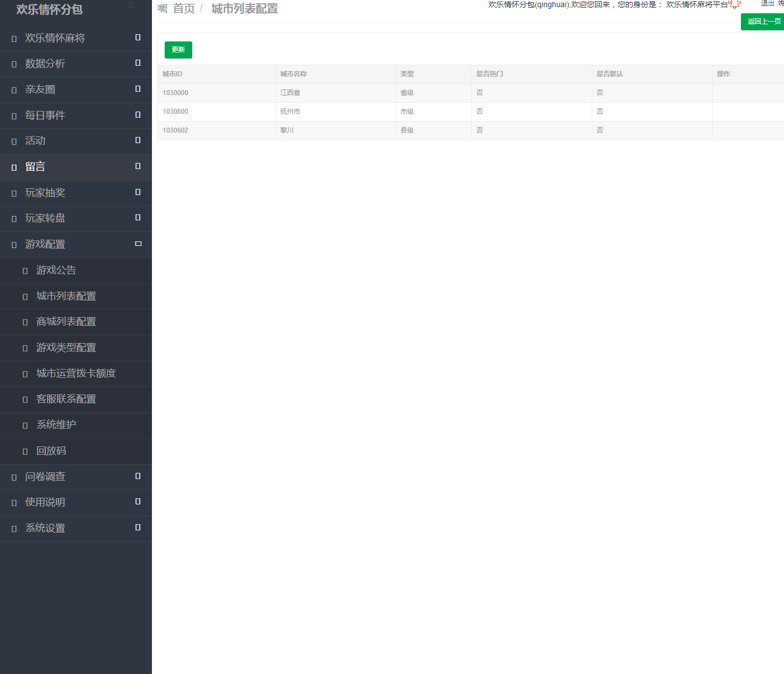This screenshot has height=674, width=784.
Task: Expand the 每日事件 menu arrow
Action: click(x=138, y=115)
